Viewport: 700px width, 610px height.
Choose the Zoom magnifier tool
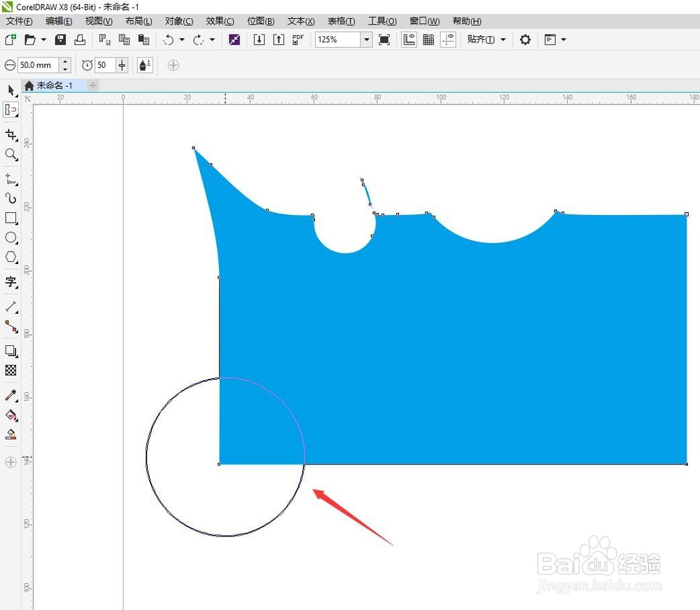point(11,155)
